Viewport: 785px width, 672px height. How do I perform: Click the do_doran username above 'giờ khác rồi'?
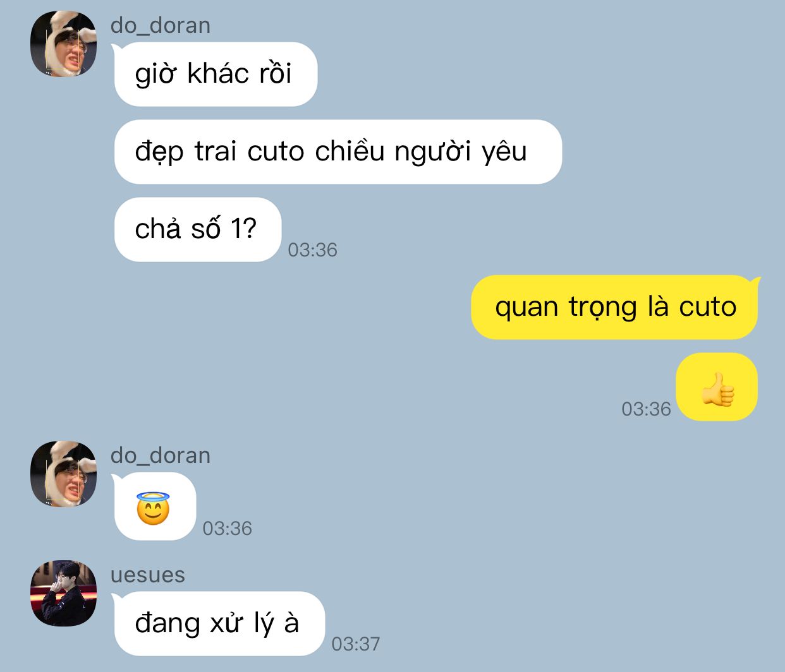coord(161,25)
